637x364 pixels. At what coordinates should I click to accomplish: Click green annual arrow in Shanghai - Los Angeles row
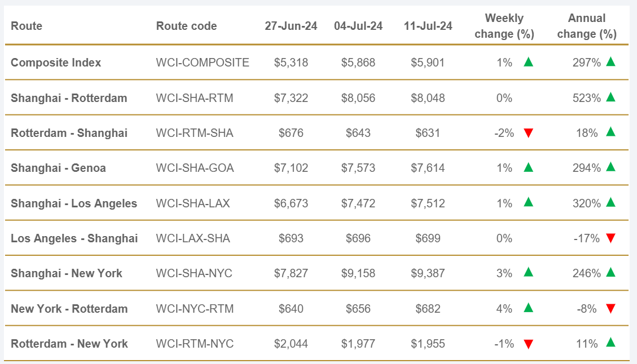point(610,202)
